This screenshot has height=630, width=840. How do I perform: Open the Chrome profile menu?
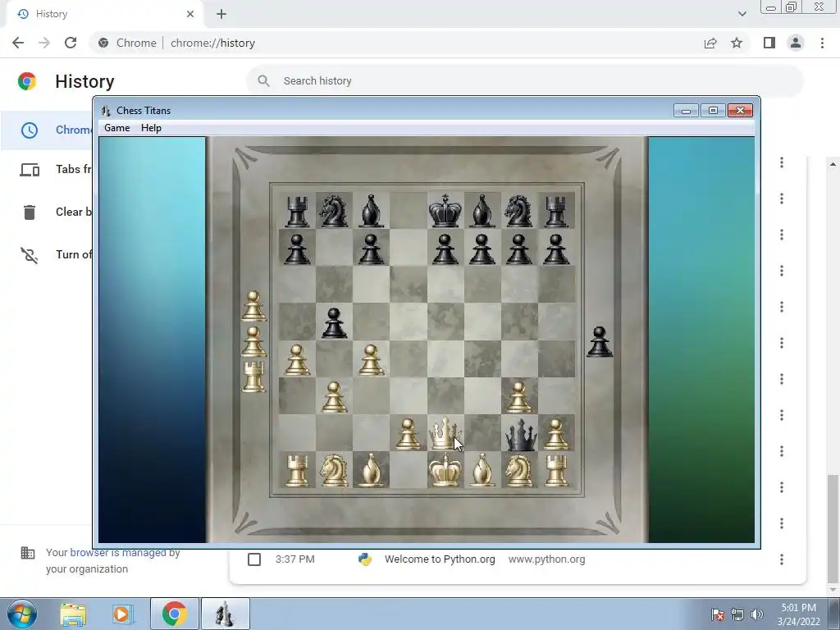(x=796, y=43)
